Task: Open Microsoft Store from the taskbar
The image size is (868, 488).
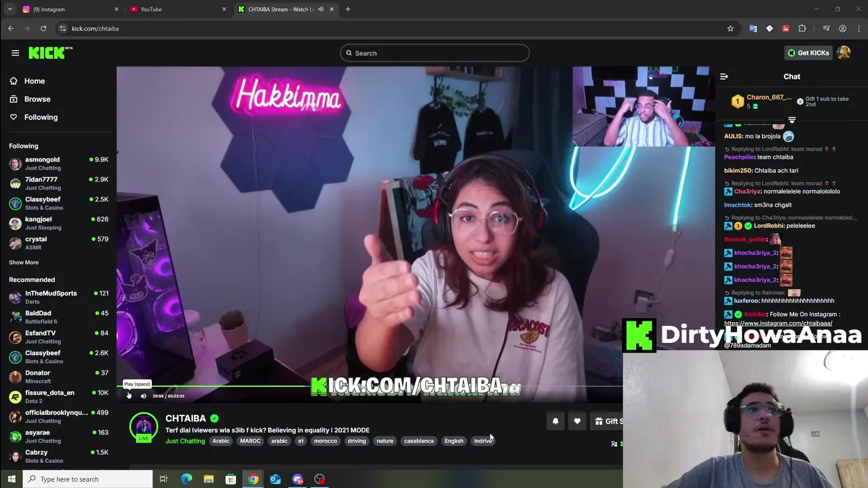Action: tap(231, 479)
